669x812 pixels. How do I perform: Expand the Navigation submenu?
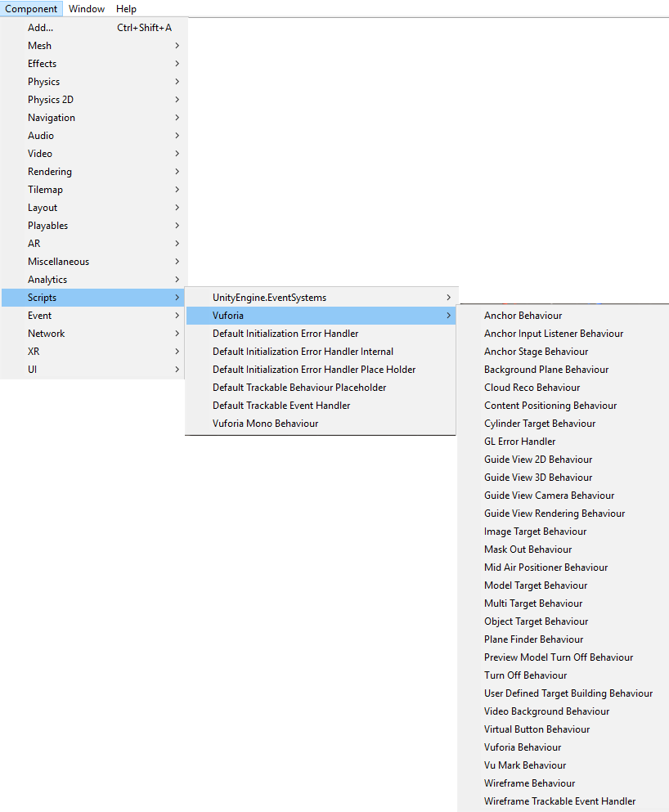tap(93, 118)
